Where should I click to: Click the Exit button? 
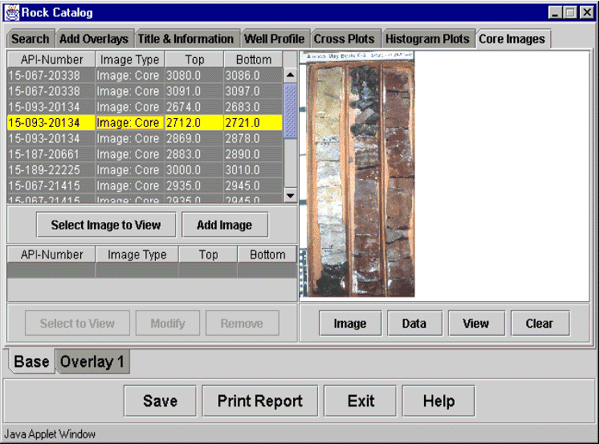click(x=360, y=401)
